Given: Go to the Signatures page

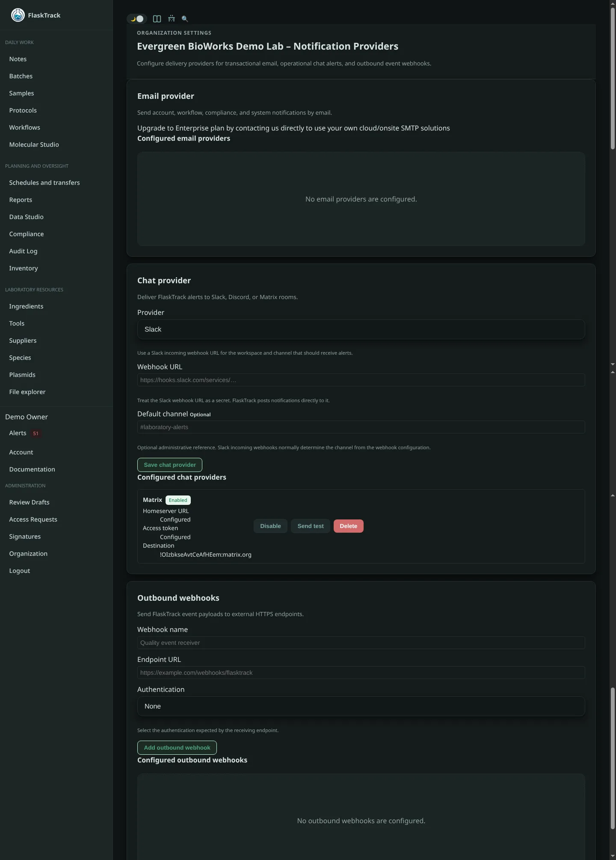Looking at the screenshot, I should pyautogui.click(x=25, y=537).
